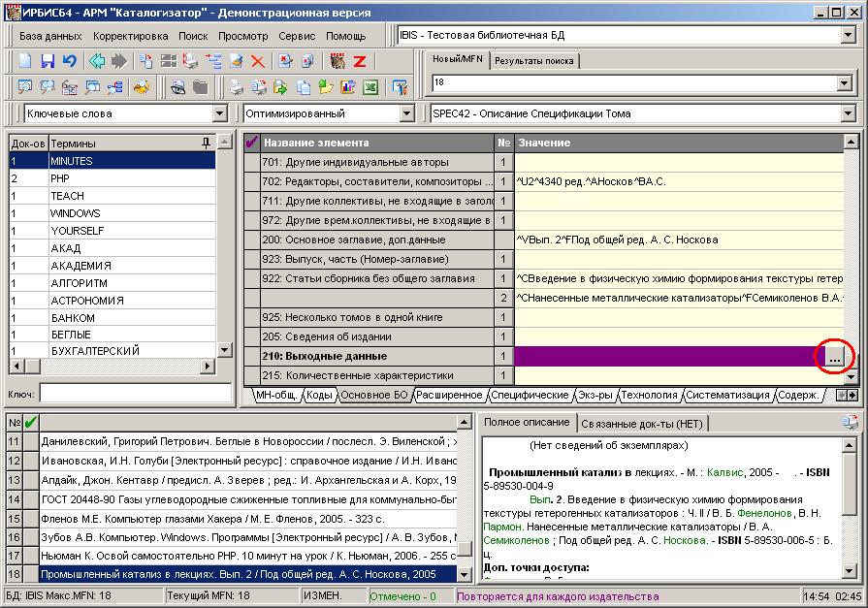The width and height of the screenshot is (868, 608).
Task: Click the ellipsis button in the 210 Выходные данные row
Action: click(834, 357)
